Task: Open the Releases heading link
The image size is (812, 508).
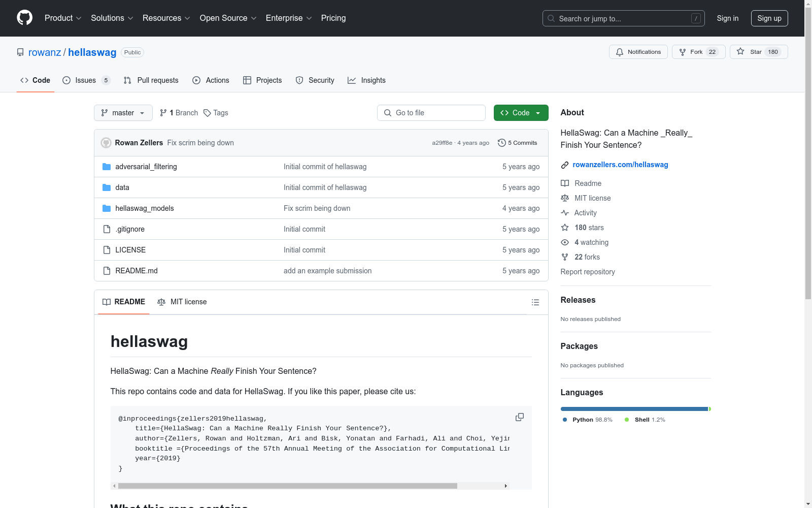Action: click(578, 300)
